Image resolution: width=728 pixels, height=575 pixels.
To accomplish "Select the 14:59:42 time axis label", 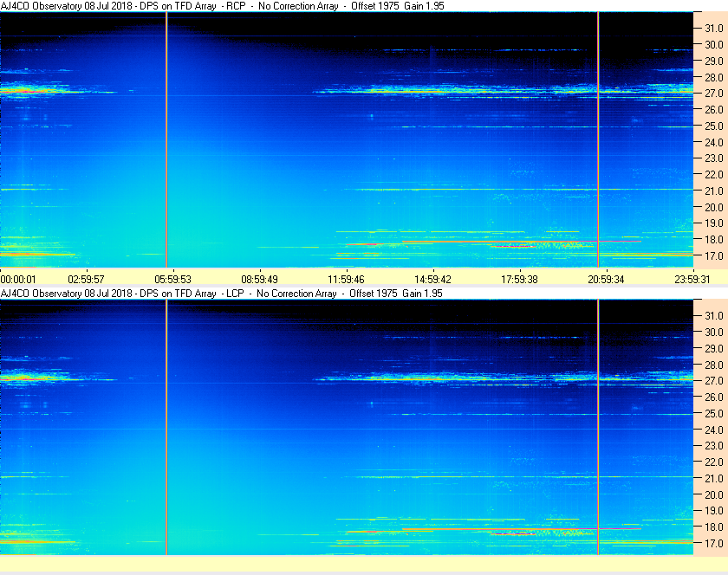I will [432, 280].
